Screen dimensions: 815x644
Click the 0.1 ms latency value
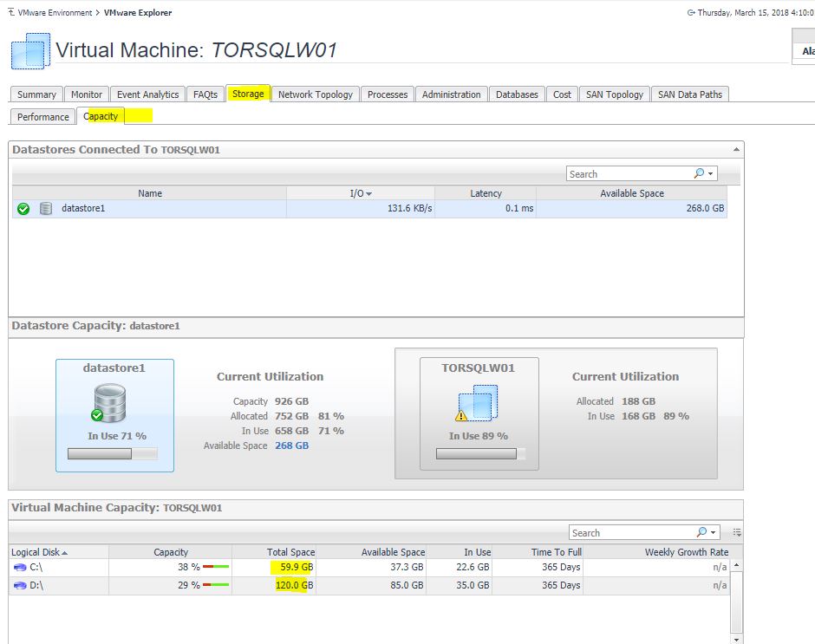(519, 208)
